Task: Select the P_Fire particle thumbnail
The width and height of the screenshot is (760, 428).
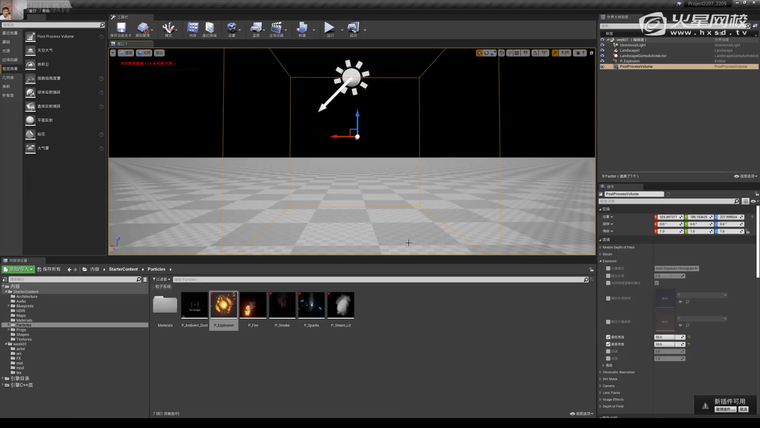Action: pos(253,306)
